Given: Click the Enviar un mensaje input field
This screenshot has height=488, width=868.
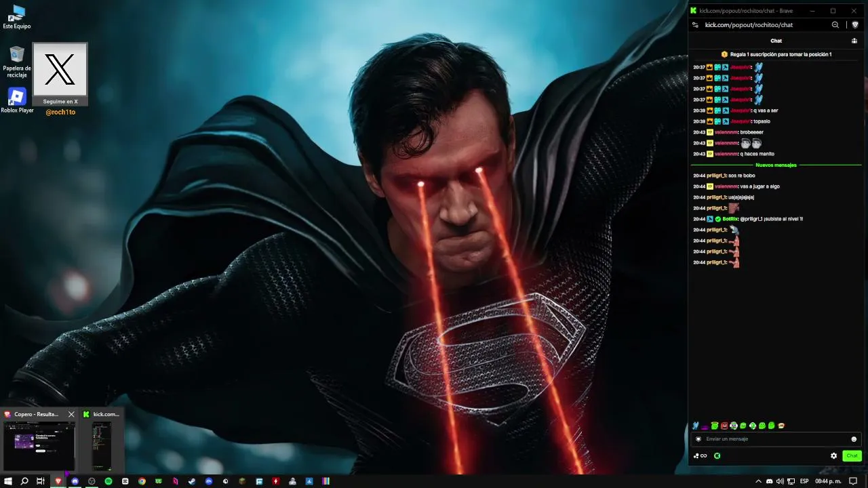Looking at the screenshot, I should pos(776,439).
